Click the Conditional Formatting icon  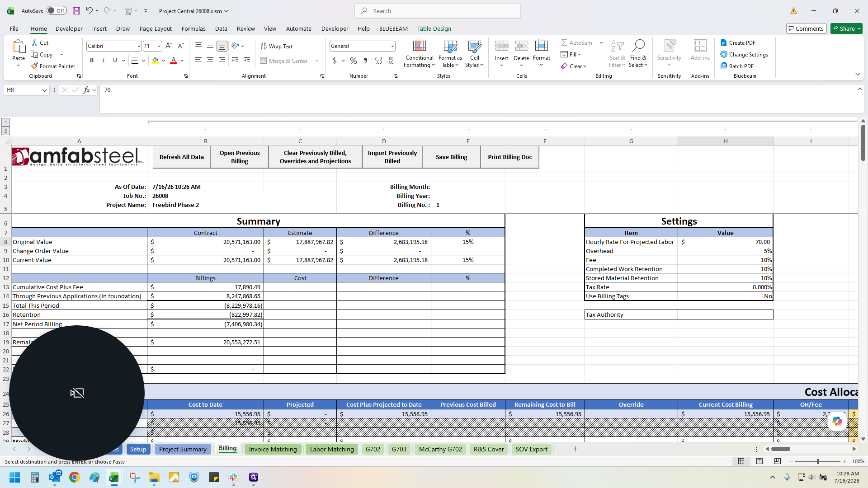tap(419, 46)
